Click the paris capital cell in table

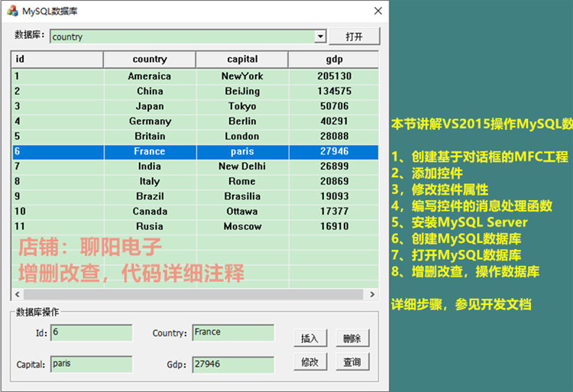click(242, 151)
